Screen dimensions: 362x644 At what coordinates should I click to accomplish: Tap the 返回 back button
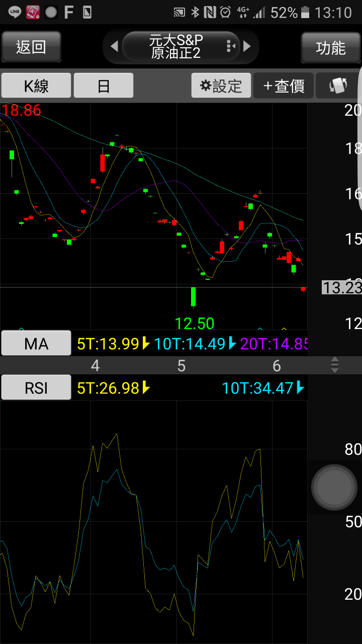(x=31, y=47)
